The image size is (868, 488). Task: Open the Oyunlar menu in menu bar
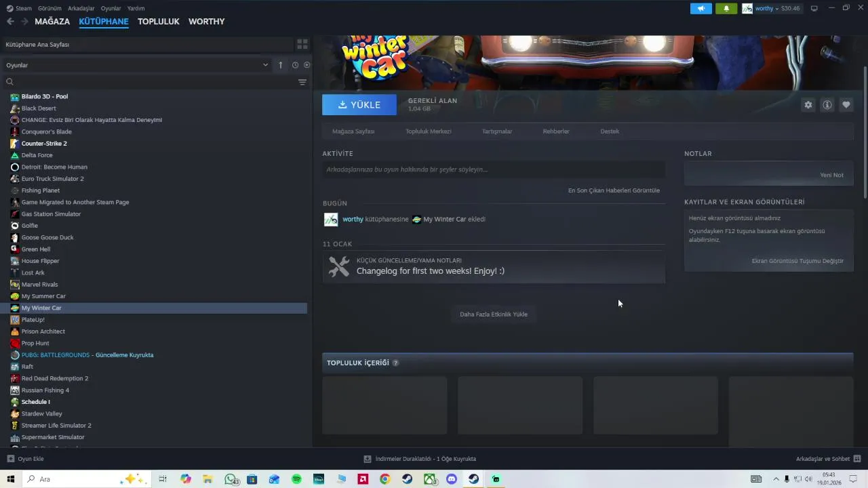[111, 8]
